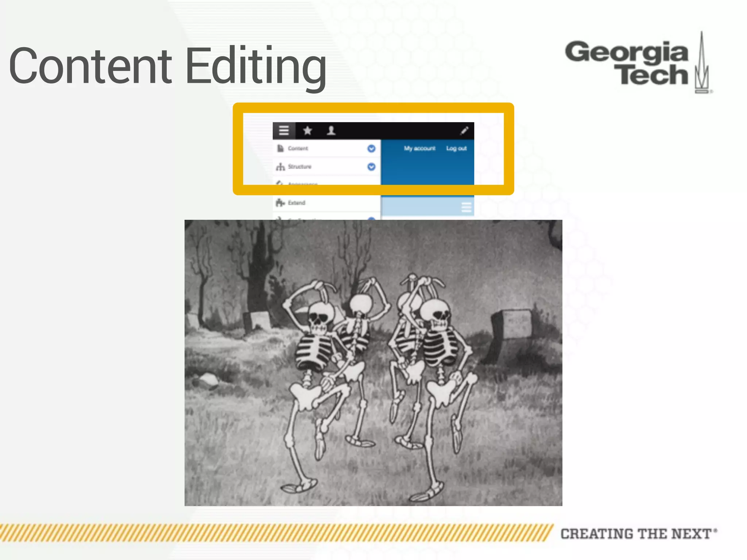
Task: Open the Structure menu item
Action: point(300,167)
